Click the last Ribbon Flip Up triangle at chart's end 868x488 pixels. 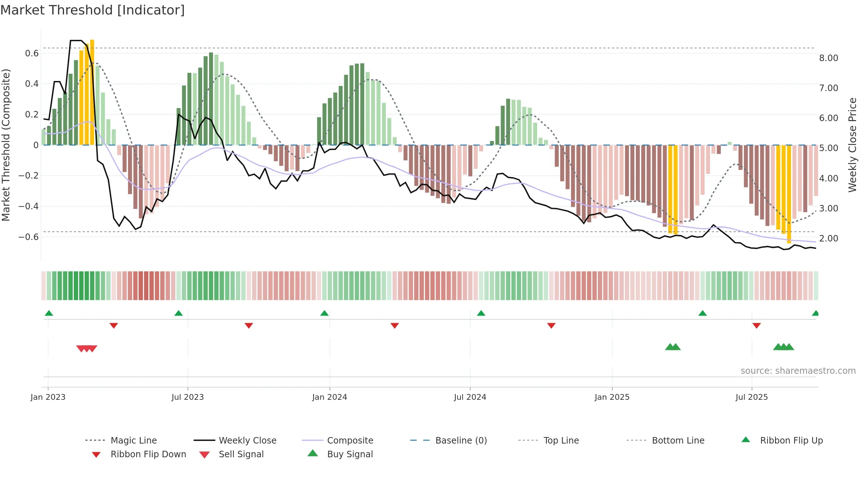coord(815,313)
